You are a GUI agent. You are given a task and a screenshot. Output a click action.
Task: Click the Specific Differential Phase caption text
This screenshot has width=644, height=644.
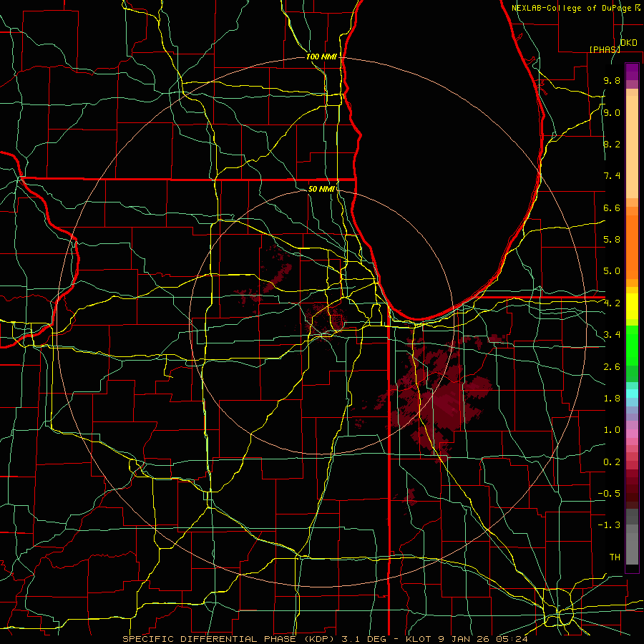(325, 639)
